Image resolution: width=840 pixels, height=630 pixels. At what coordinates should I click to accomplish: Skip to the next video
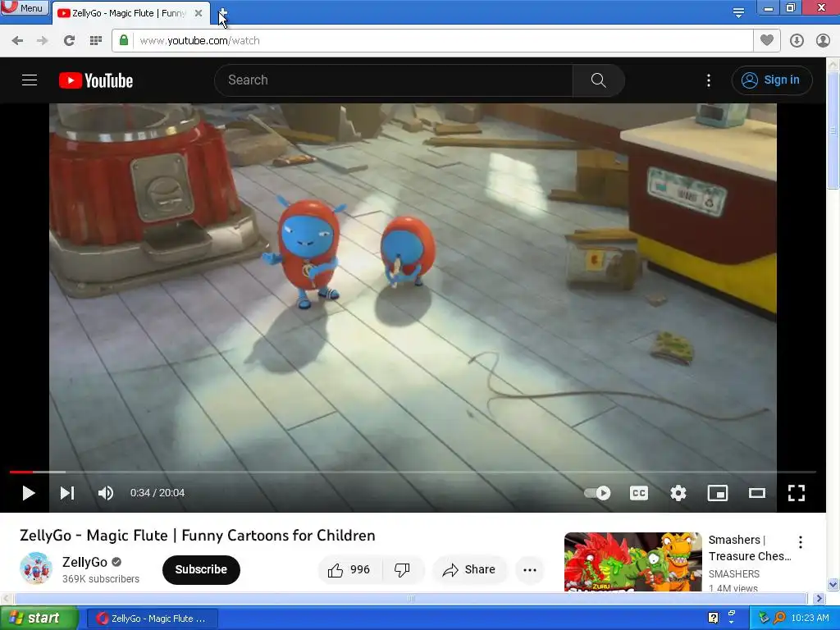coord(67,493)
